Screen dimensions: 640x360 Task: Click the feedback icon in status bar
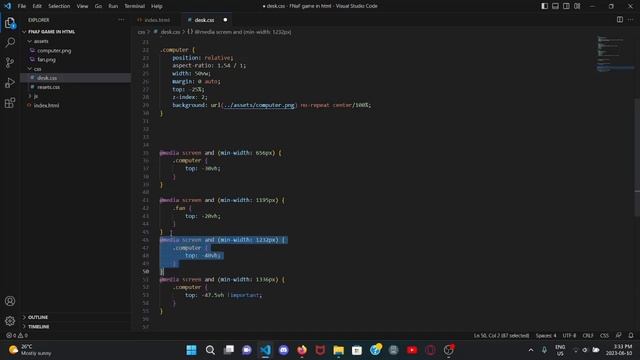[x=618, y=335]
